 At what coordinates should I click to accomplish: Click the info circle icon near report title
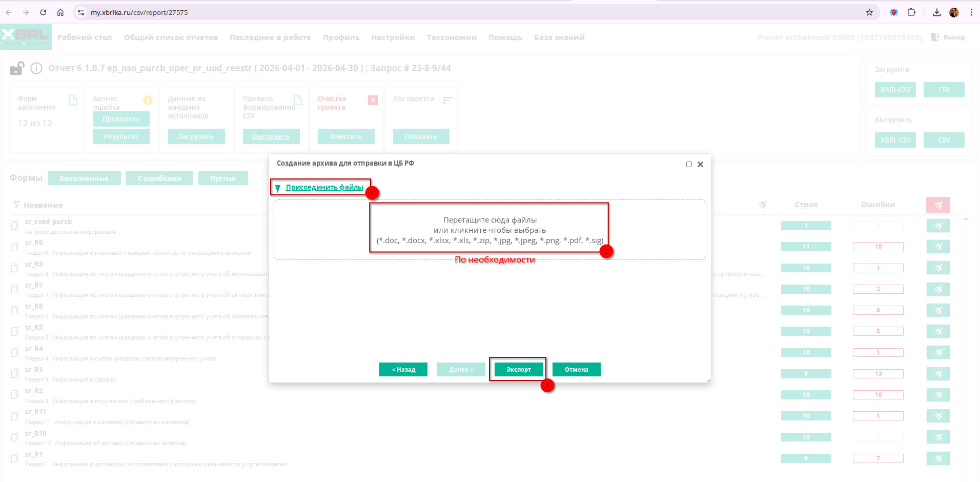[x=36, y=68]
